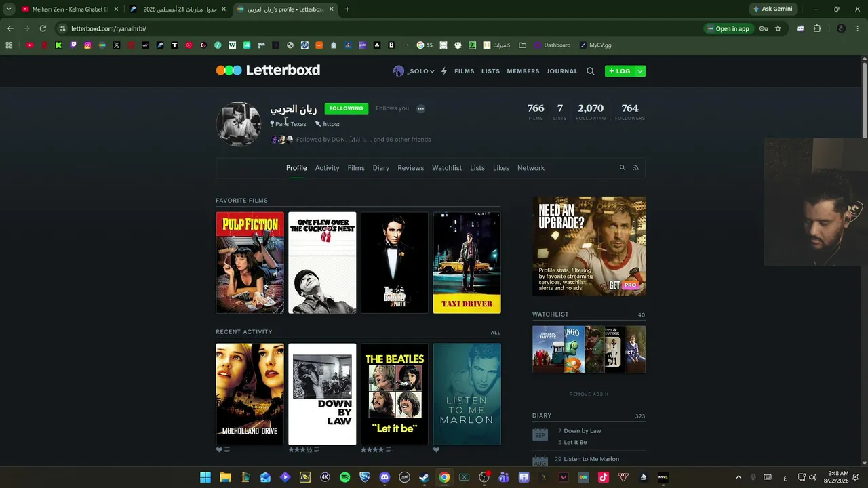Open the 2,070 Following stat link
Screen dimensions: 868x488
[591, 111]
